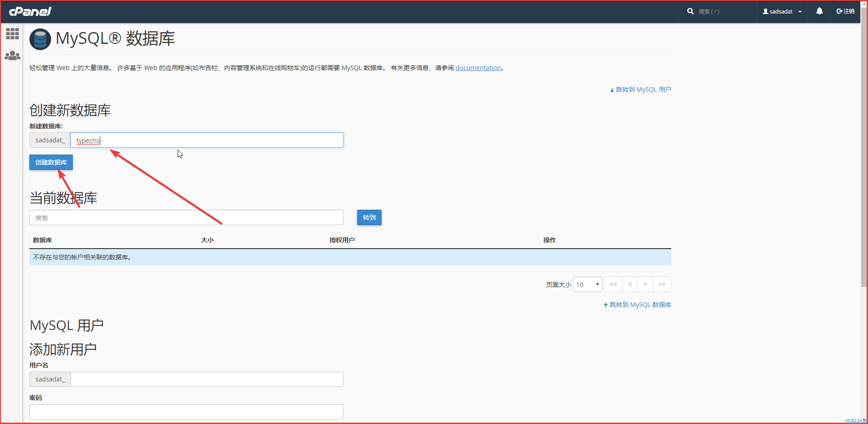Viewport: 868px width, 424px height.
Task: Open the documentation link
Action: (478, 68)
